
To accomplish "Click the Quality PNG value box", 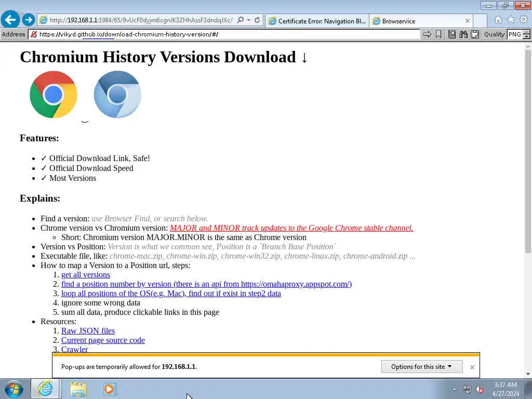I will (x=515, y=34).
